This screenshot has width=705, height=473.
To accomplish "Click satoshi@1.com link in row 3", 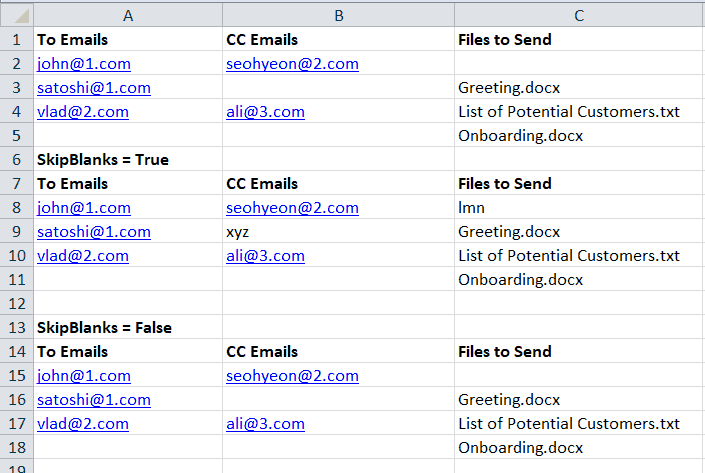I will (x=93, y=88).
